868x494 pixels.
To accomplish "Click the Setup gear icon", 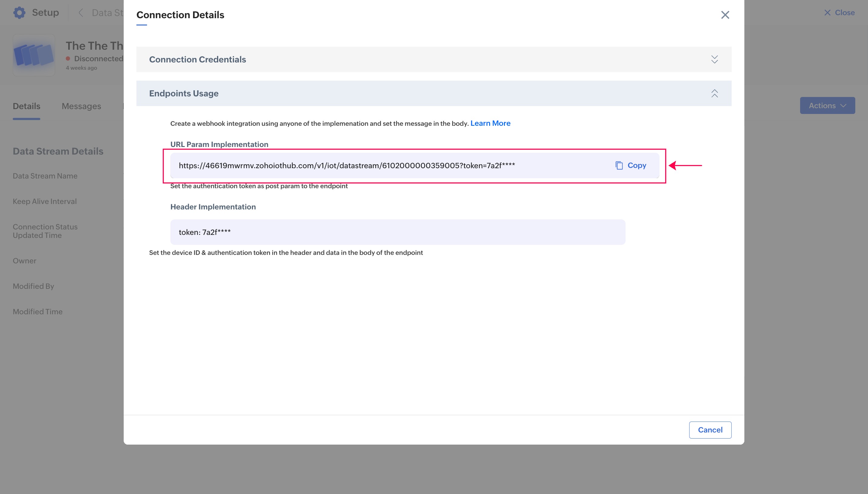I will [19, 12].
